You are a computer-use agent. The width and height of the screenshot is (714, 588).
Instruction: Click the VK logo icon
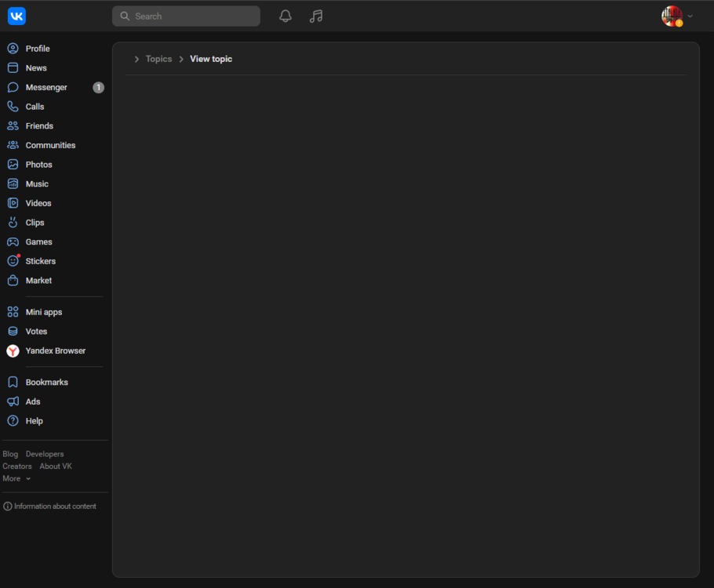[16, 16]
